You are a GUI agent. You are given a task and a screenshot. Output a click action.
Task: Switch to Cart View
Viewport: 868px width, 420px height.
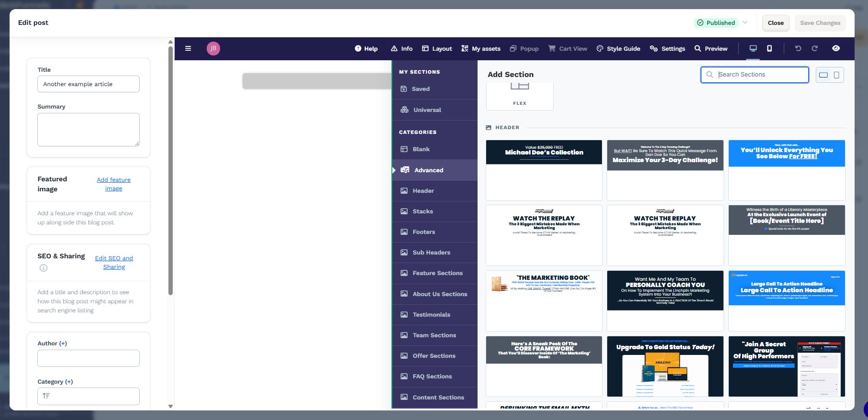point(568,48)
